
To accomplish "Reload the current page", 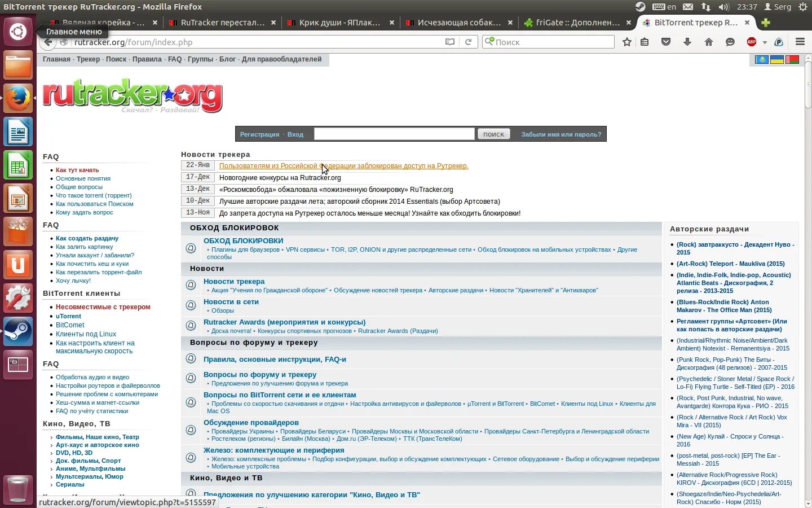I will click(468, 42).
